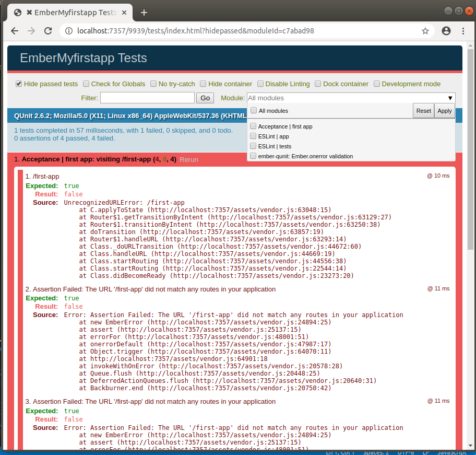Click the scrollbar down arrow
476x455 pixels.
tap(470, 446)
